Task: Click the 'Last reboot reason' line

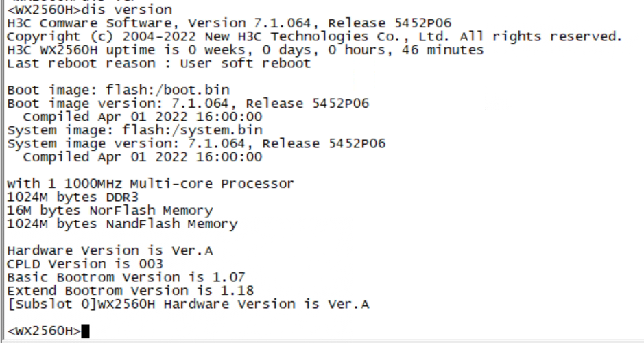Action: pyautogui.click(x=158, y=63)
